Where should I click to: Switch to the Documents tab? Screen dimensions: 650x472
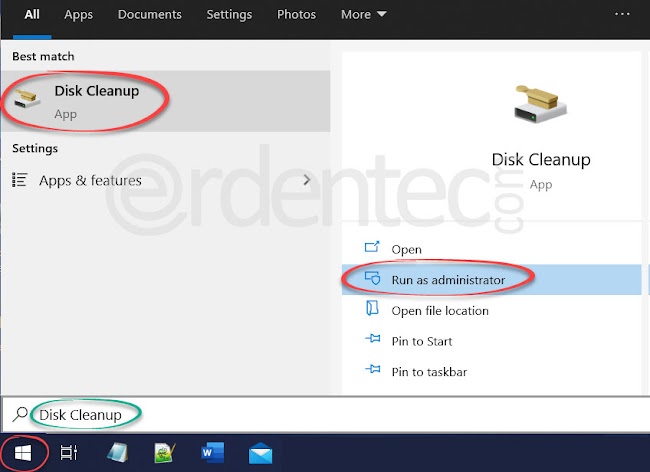150,15
